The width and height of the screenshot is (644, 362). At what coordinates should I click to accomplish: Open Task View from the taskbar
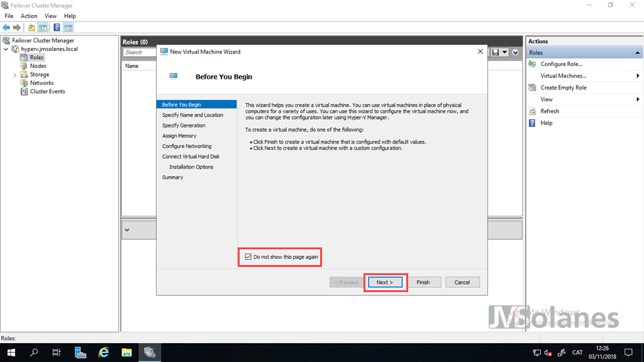(x=57, y=353)
